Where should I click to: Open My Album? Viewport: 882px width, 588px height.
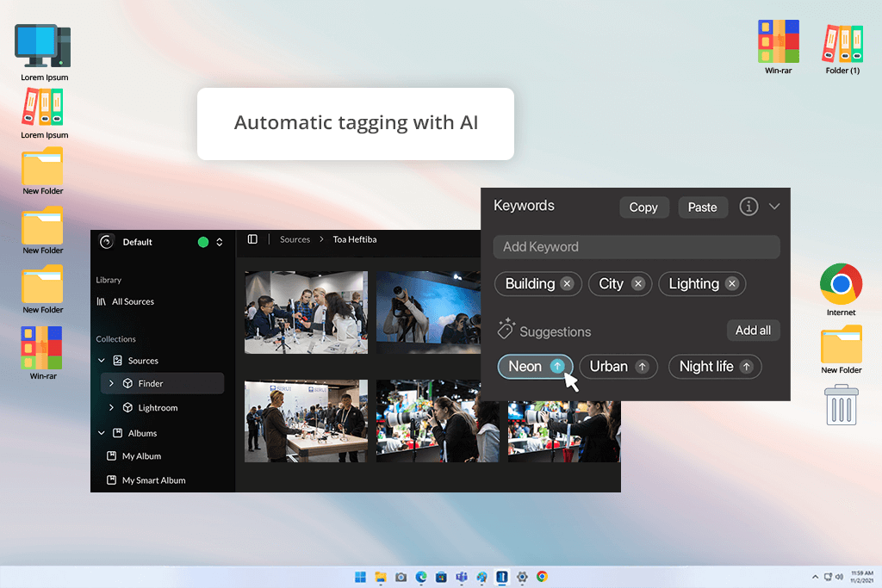[134, 456]
